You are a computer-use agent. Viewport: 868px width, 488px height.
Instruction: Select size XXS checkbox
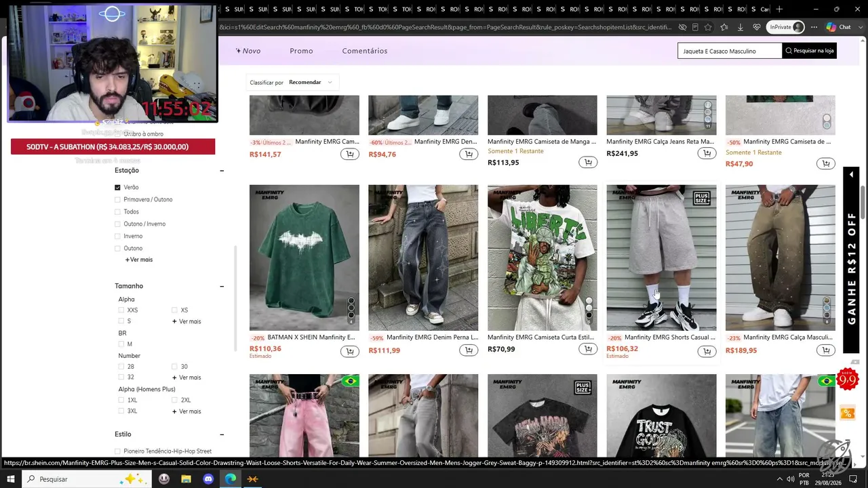click(121, 310)
